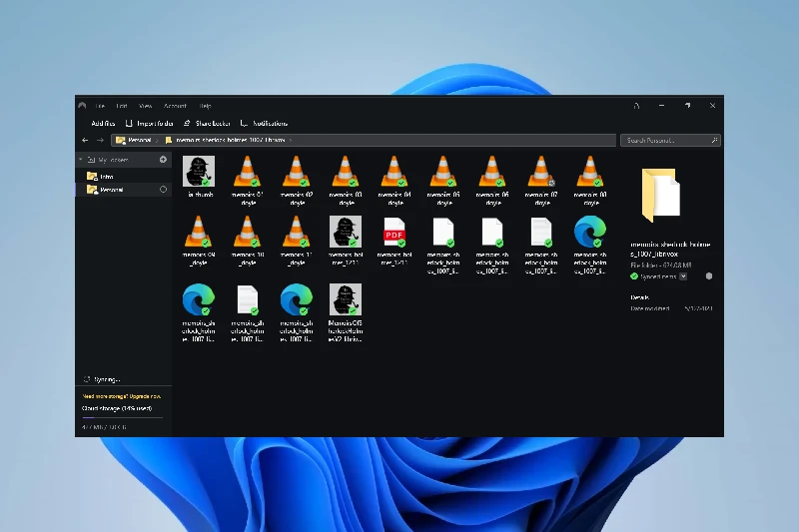The image size is (799, 532).
Task: Open the File menu
Action: click(100, 106)
